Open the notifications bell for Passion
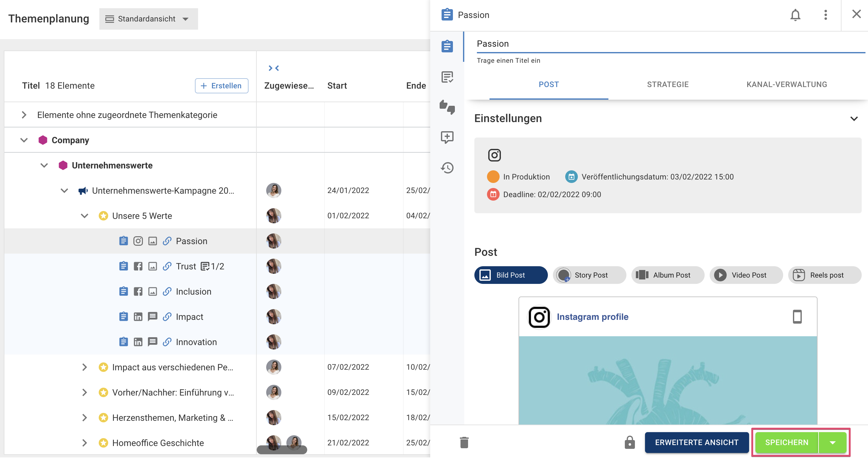This screenshot has height=458, width=868. [795, 15]
